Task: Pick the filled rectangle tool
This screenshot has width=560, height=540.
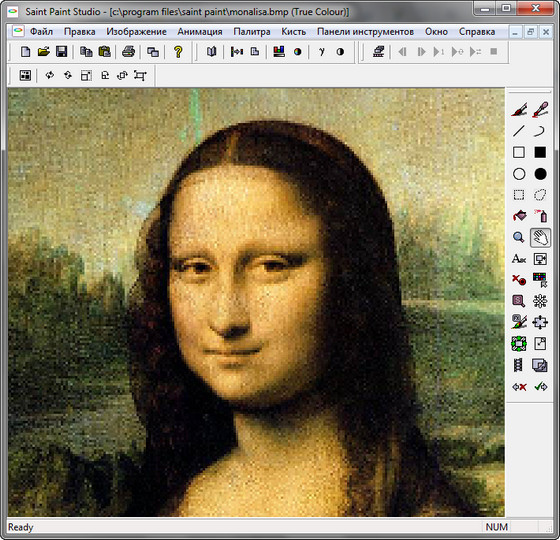Action: [540, 152]
